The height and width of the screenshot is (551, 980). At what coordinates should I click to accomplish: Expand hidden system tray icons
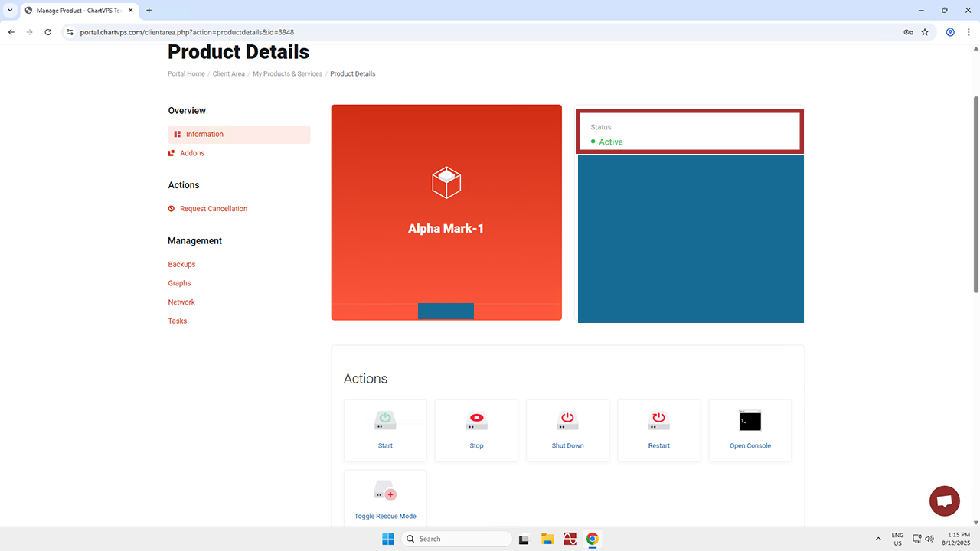click(x=878, y=539)
